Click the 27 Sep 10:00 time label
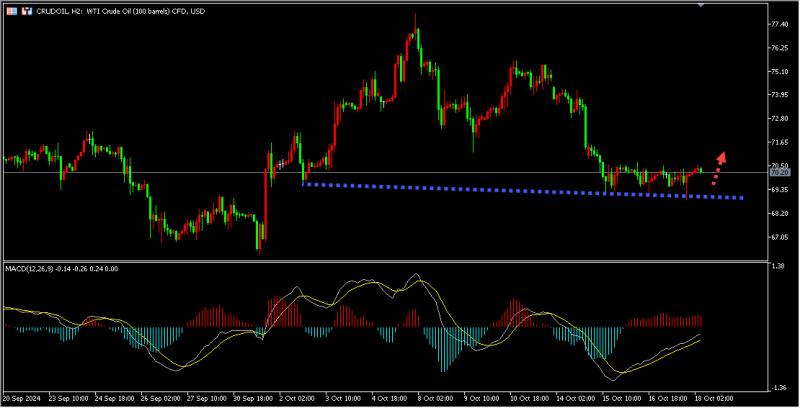Image resolution: width=800 pixels, height=408 pixels. pyautogui.click(x=207, y=398)
